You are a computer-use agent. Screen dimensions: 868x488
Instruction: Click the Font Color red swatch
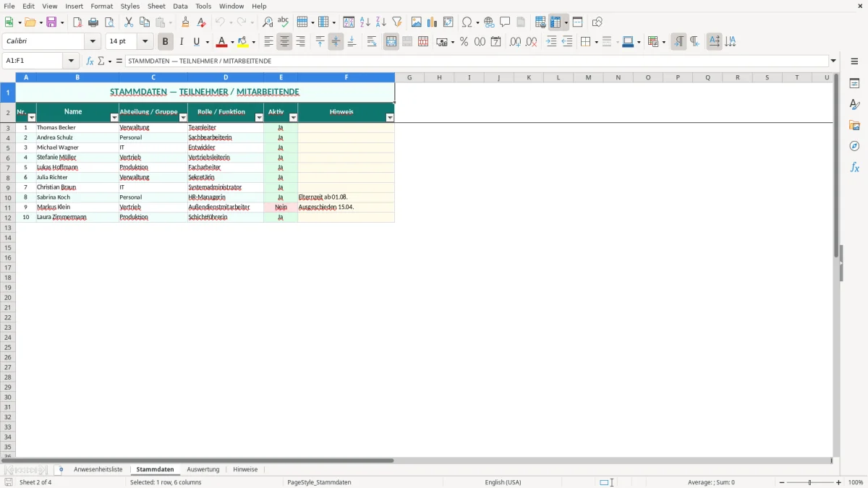[x=221, y=42]
